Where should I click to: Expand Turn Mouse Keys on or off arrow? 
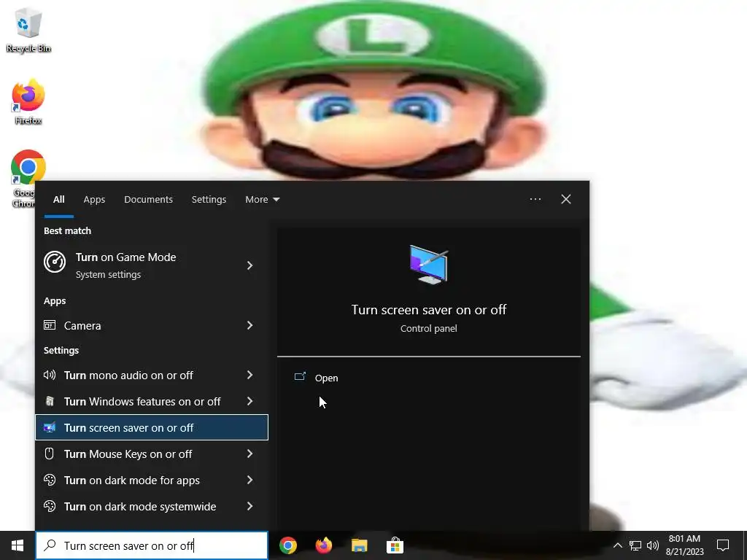click(249, 454)
